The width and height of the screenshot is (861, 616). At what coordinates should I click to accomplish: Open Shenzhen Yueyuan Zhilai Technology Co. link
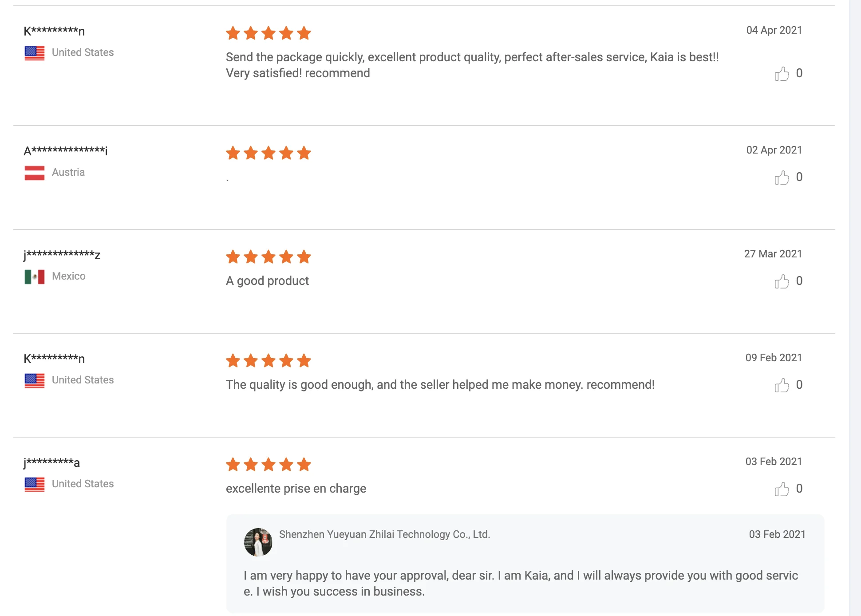(x=384, y=534)
